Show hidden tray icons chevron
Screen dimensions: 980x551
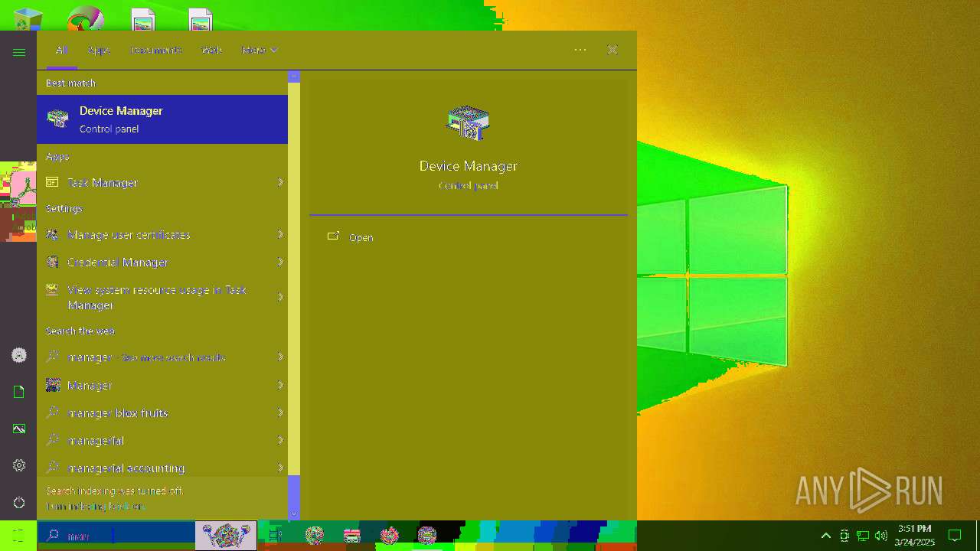(826, 536)
